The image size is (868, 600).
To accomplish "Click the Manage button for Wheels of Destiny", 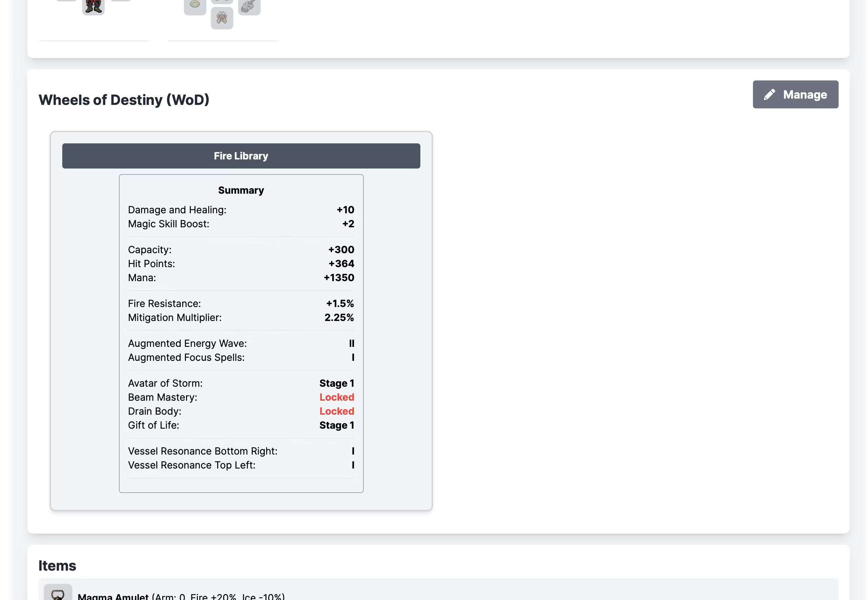I will pos(795,94).
